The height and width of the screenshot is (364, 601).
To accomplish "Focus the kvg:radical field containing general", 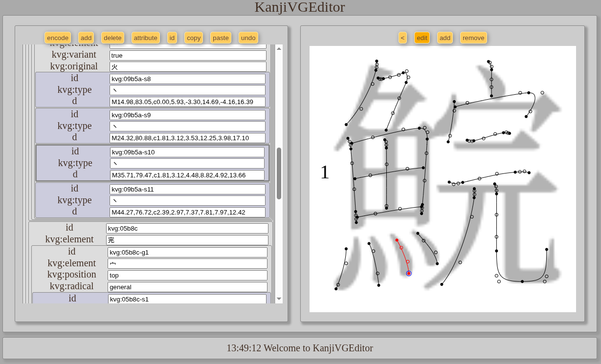I will 187,287.
